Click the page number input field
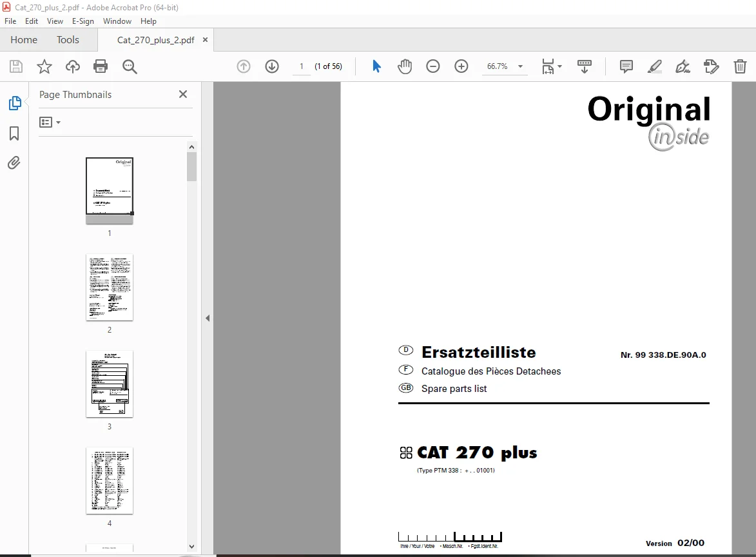 coord(302,66)
